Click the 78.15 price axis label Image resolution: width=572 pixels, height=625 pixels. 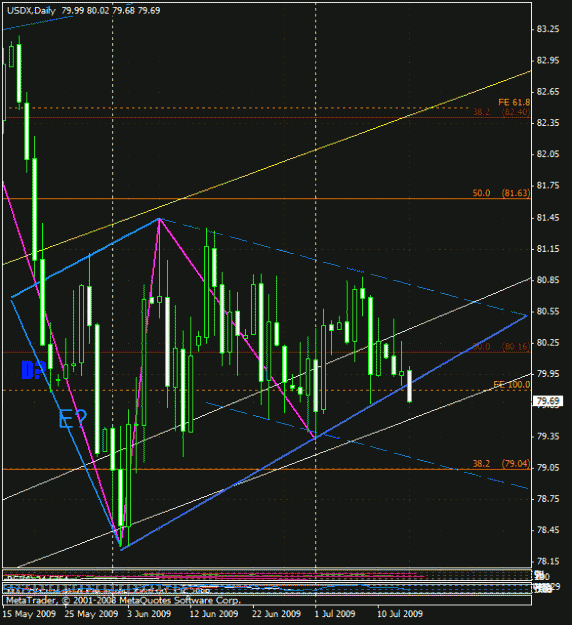click(x=548, y=562)
